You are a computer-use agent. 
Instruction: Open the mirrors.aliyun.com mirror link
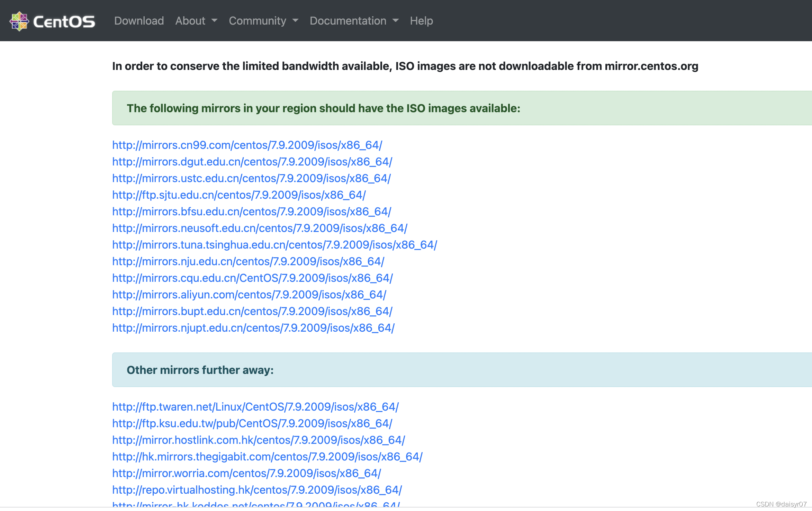pos(249,295)
